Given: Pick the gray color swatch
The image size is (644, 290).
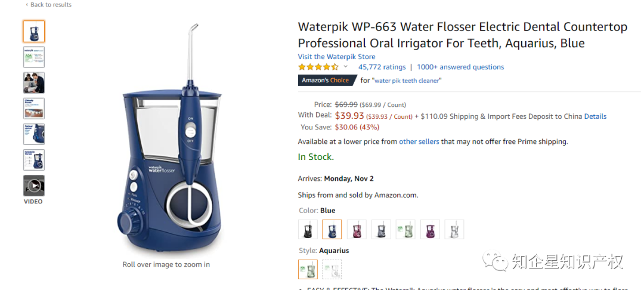Looking at the screenshot, I should pyautogui.click(x=381, y=230).
